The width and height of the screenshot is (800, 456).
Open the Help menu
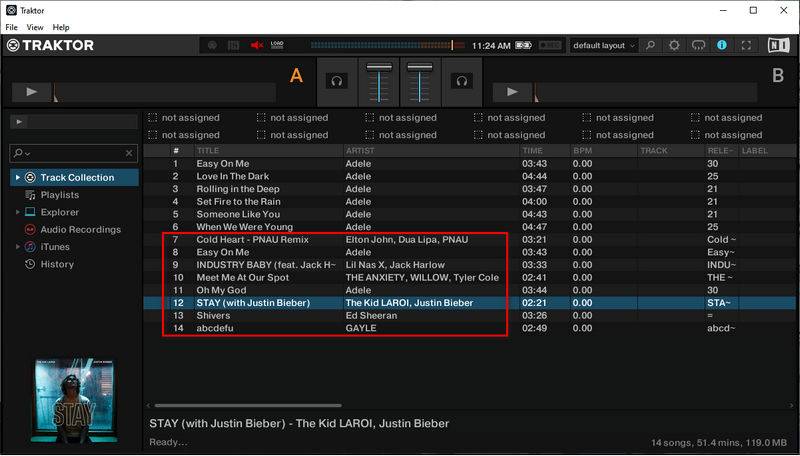pyautogui.click(x=61, y=28)
